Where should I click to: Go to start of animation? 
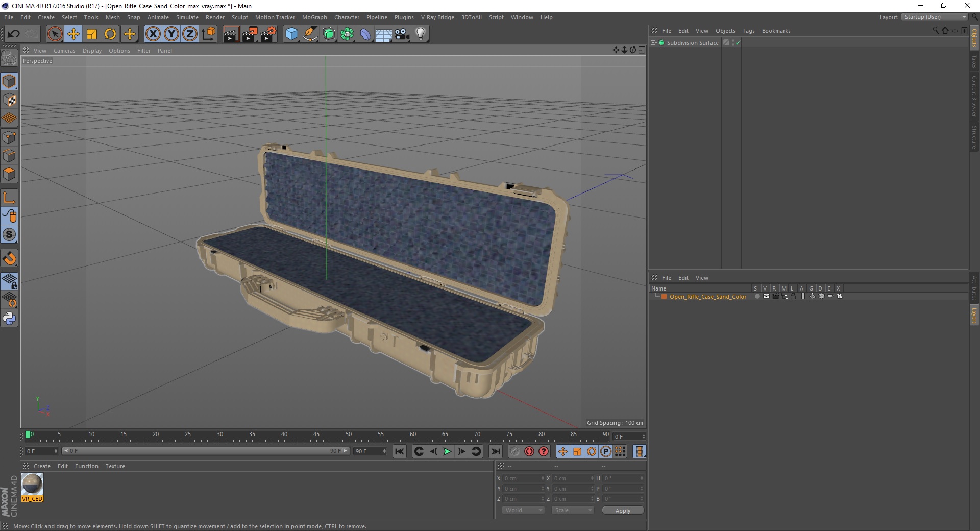[400, 451]
